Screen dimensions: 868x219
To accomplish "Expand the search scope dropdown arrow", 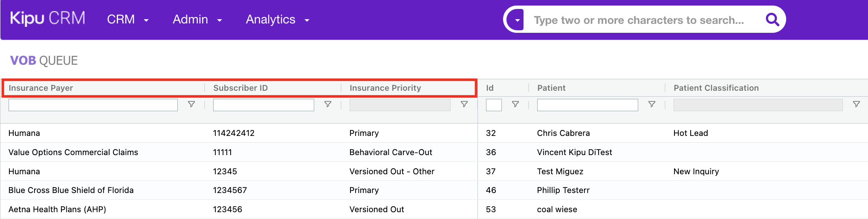I will coord(517,20).
